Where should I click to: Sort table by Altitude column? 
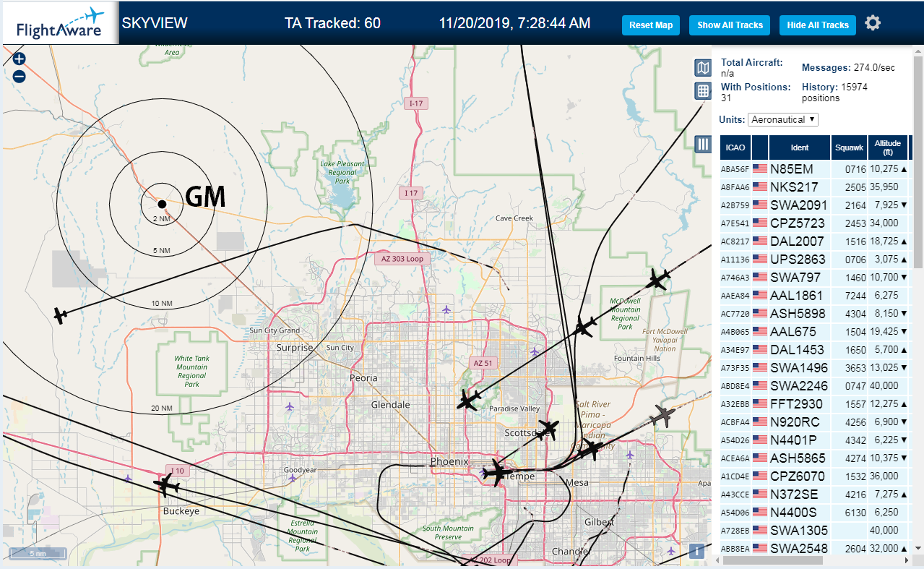tap(888, 147)
